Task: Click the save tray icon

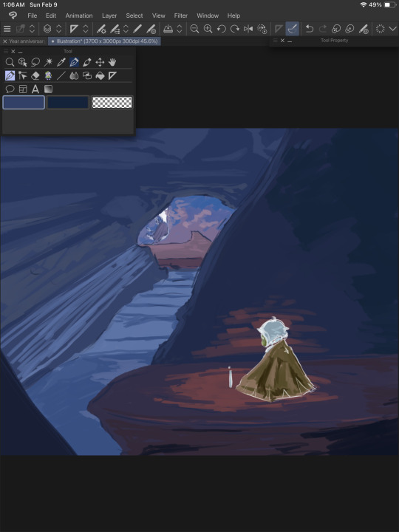Action: click(168, 29)
